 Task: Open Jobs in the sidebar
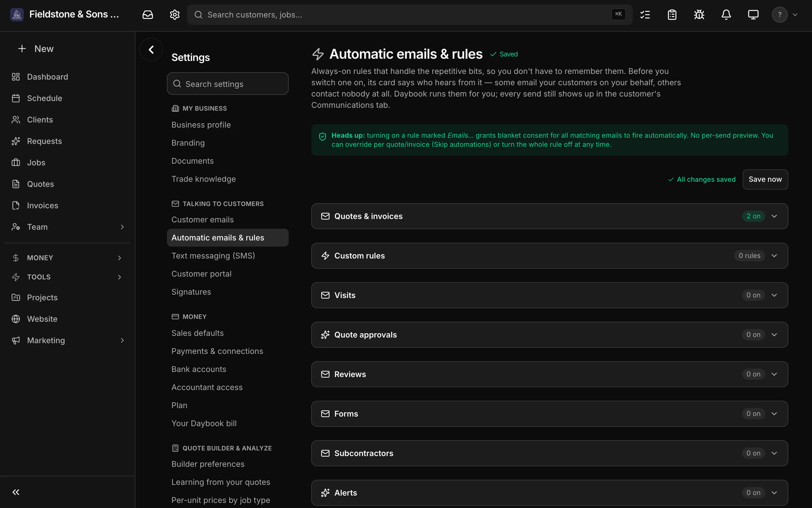point(67,163)
